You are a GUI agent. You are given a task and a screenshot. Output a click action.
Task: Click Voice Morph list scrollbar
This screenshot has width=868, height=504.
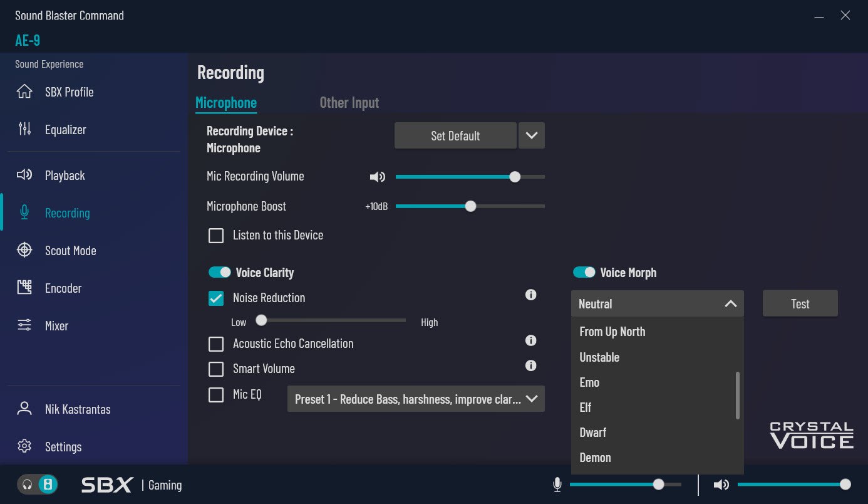pos(738,396)
